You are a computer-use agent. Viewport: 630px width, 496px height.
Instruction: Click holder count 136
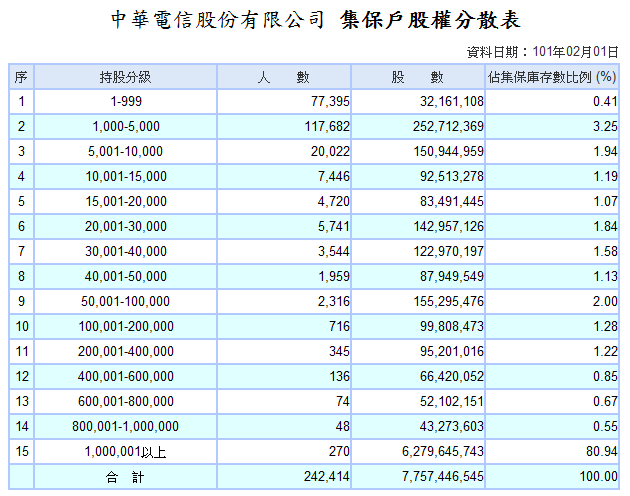click(x=340, y=377)
